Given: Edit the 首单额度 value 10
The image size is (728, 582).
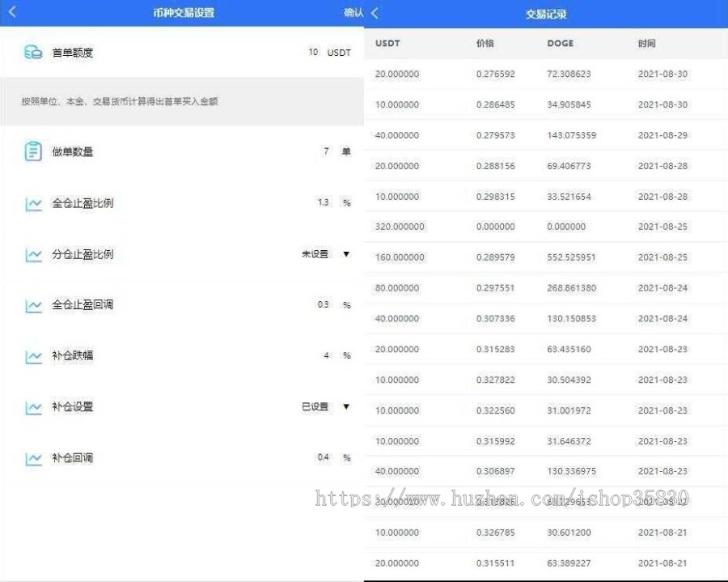Looking at the screenshot, I should click(313, 52).
